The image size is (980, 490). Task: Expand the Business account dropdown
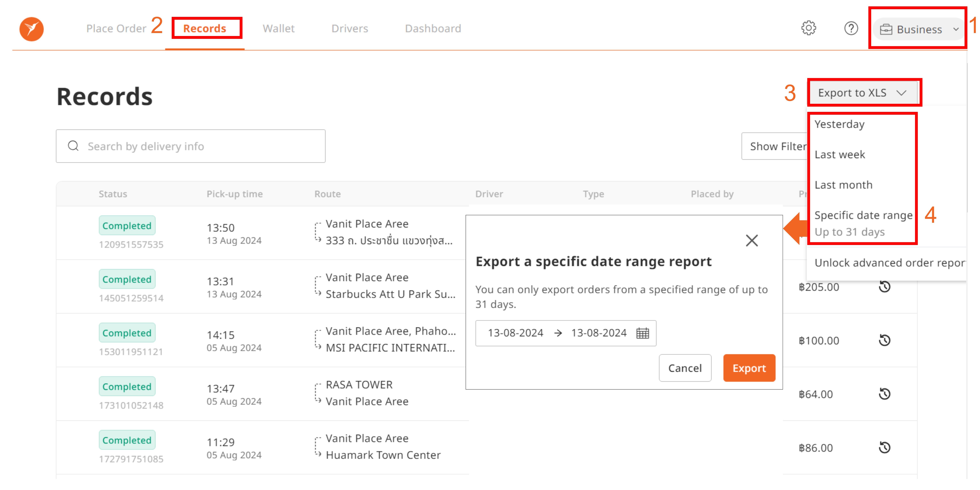point(919,29)
